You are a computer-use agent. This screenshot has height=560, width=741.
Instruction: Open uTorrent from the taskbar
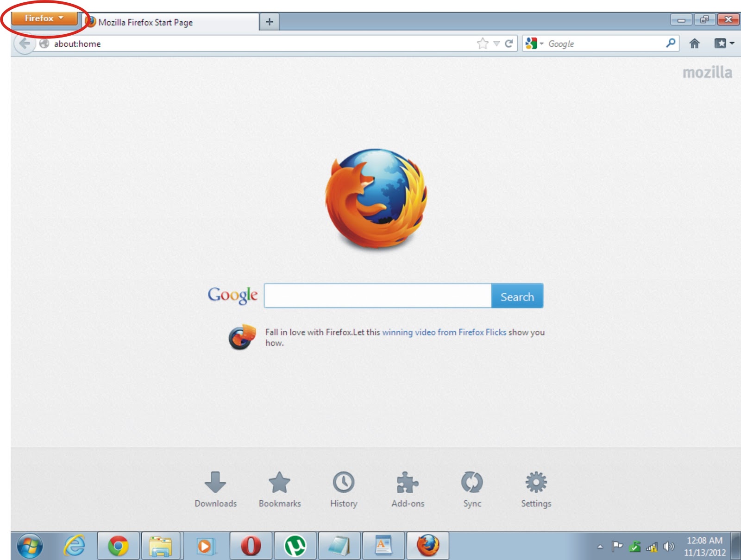pos(295,546)
